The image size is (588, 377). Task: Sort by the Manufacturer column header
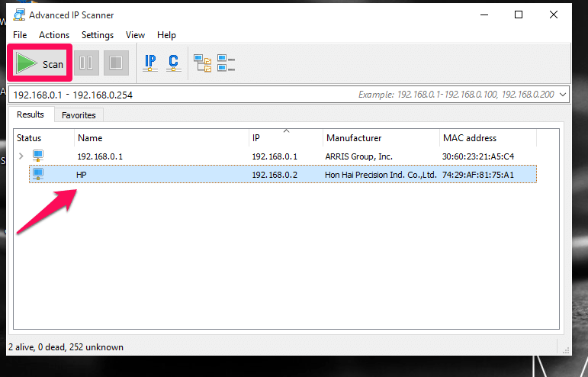click(381, 138)
